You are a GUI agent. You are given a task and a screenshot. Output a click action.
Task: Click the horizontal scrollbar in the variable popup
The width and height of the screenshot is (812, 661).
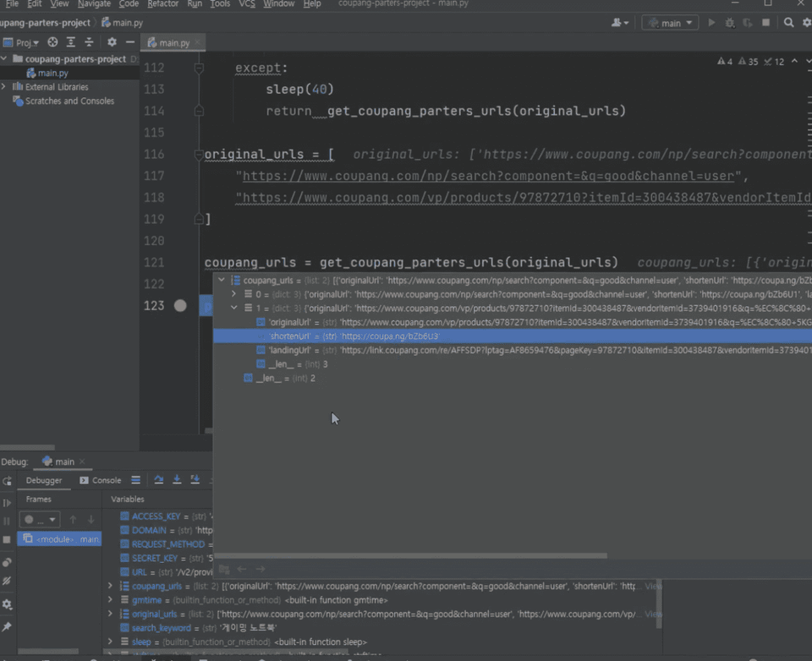[410, 555]
